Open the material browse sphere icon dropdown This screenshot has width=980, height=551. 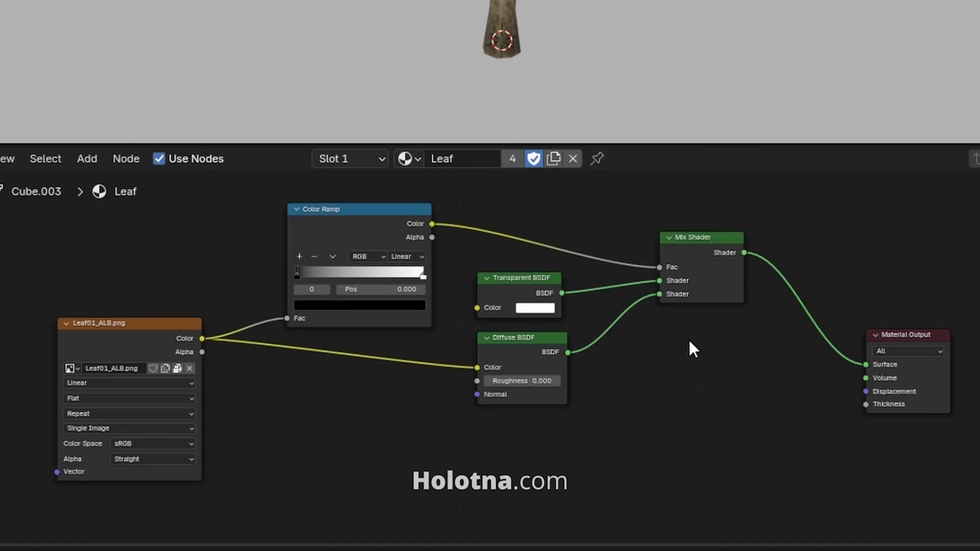tap(409, 158)
